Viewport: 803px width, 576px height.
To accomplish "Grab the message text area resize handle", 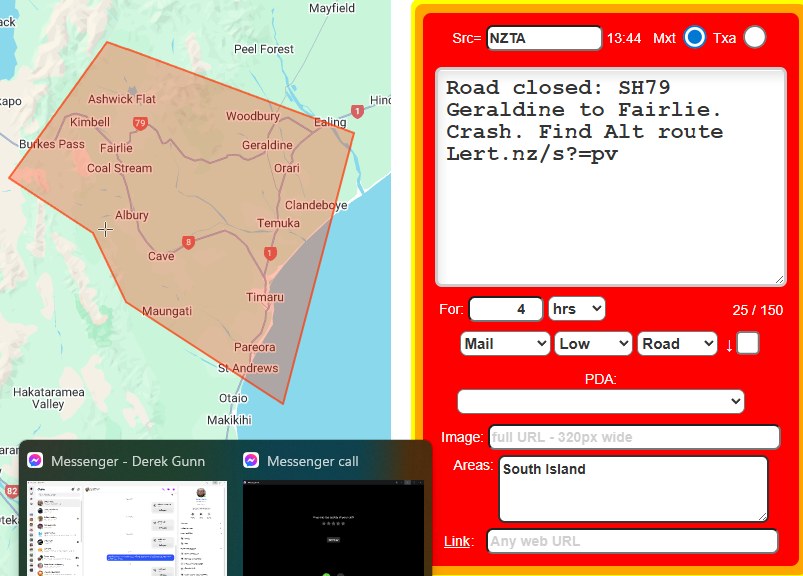I will click(x=779, y=279).
